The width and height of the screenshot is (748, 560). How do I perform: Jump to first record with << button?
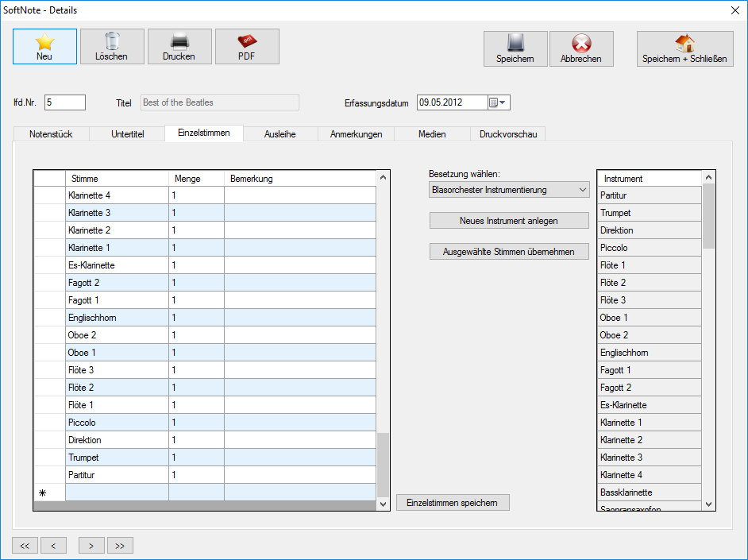pyautogui.click(x=25, y=545)
